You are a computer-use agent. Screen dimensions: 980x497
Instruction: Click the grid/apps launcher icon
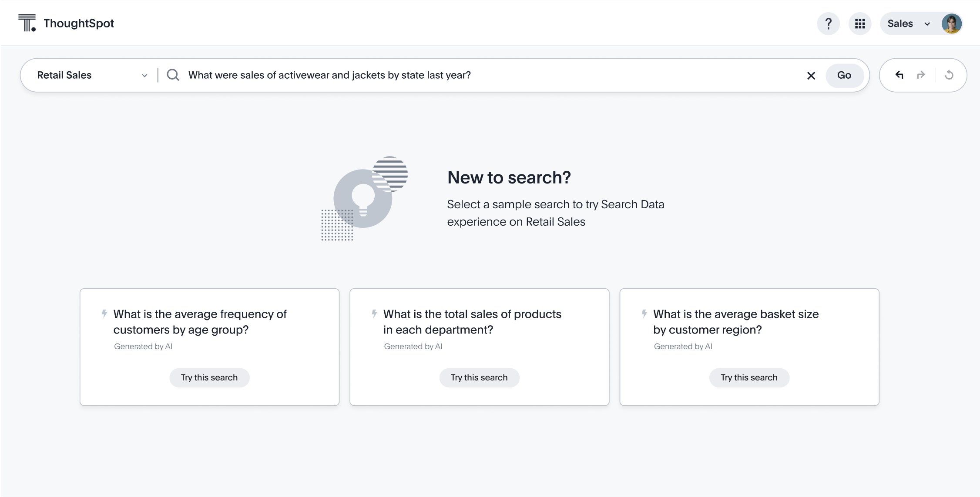tap(859, 23)
